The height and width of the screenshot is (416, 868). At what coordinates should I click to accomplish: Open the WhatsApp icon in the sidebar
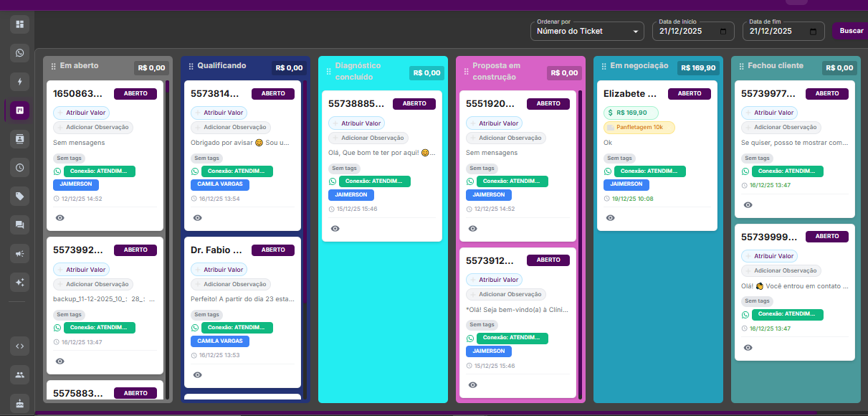[20, 53]
